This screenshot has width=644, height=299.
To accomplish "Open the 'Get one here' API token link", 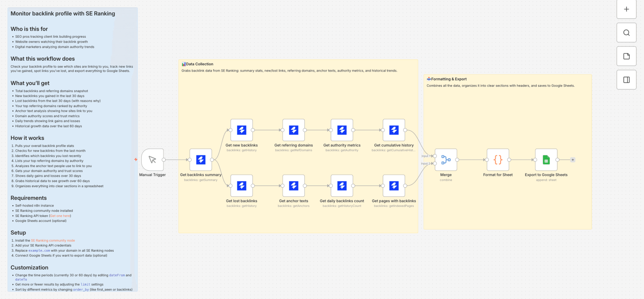I will point(60,216).
